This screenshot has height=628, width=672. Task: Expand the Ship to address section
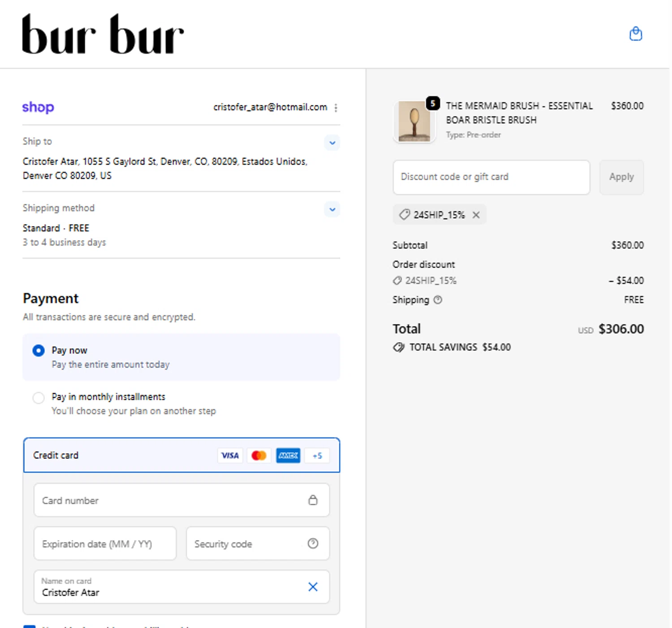(332, 143)
